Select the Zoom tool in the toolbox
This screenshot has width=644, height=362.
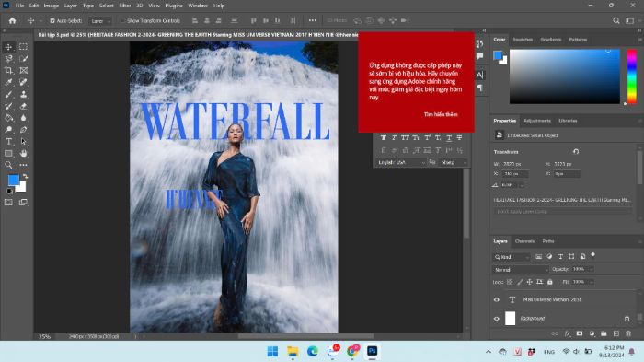[8, 165]
